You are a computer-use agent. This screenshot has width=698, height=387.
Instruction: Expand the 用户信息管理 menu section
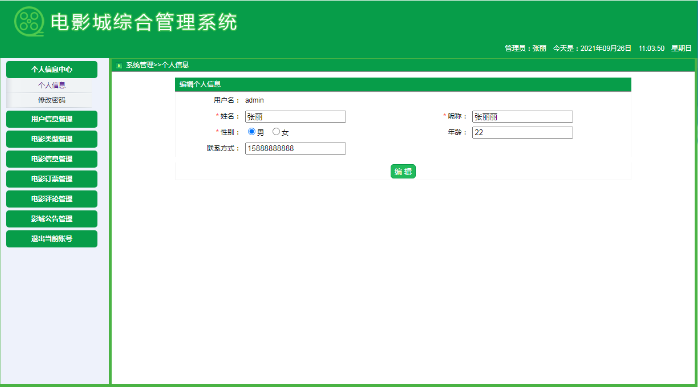pos(52,119)
